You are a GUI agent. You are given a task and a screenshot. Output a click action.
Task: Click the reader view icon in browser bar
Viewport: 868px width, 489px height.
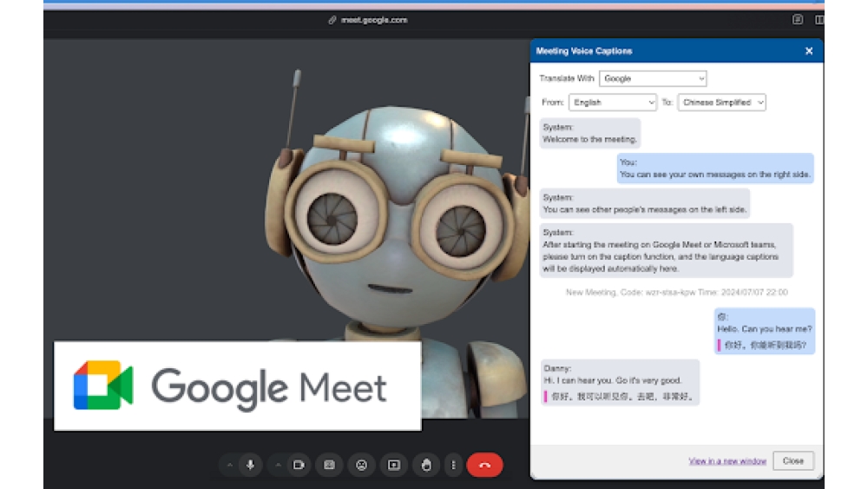click(798, 20)
